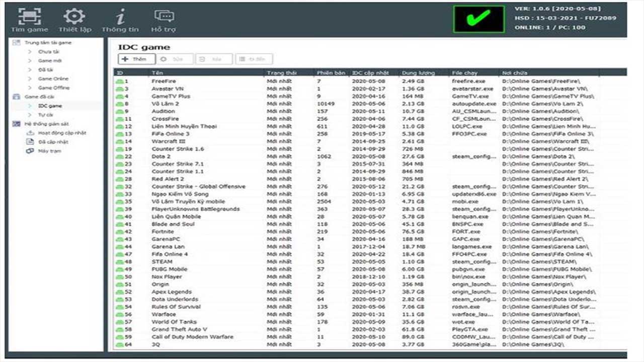The image size is (644, 362).
Task: Open the Tìm game search tool
Action: pos(29,17)
